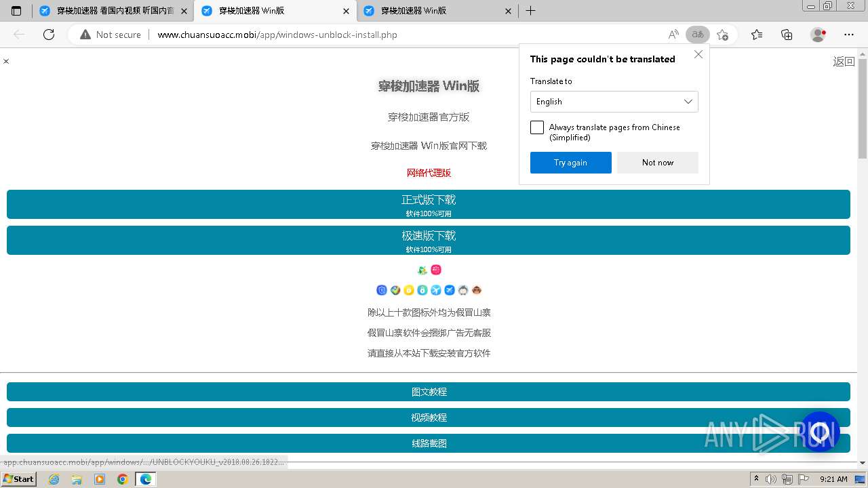The height and width of the screenshot is (488, 868).
Task: Click the volume icon in system tray
Action: coord(771,479)
